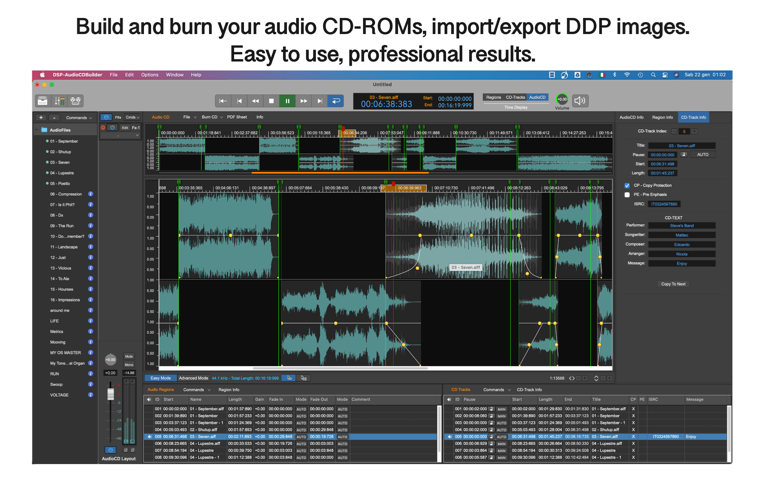This screenshot has width=765, height=478.
Task: Switch time display to Regions
Action: coord(493,98)
